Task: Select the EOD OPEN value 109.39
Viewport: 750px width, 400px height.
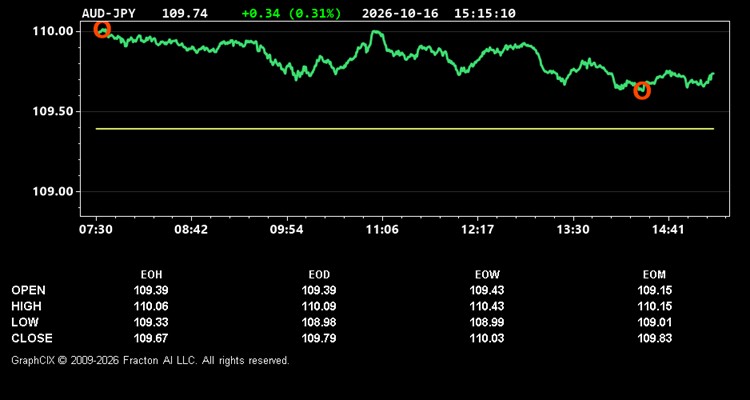Action: [319, 290]
